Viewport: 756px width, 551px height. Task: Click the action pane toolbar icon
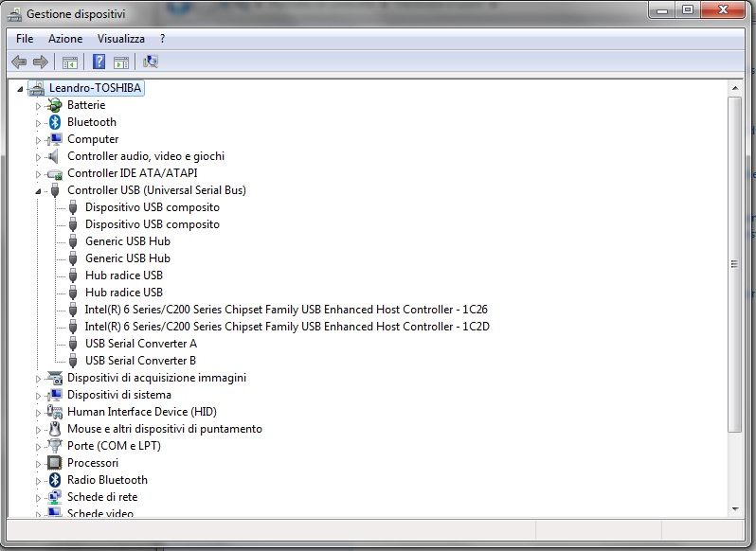(121, 62)
